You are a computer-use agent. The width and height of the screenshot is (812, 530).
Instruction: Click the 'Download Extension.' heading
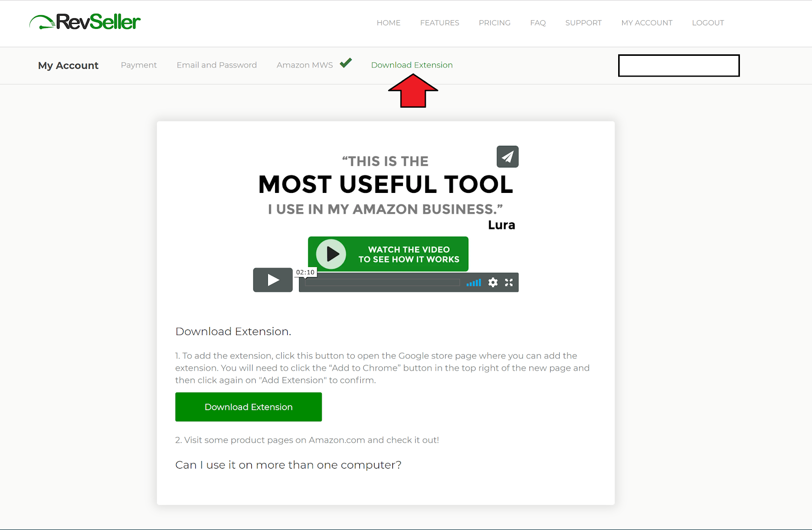coord(233,332)
